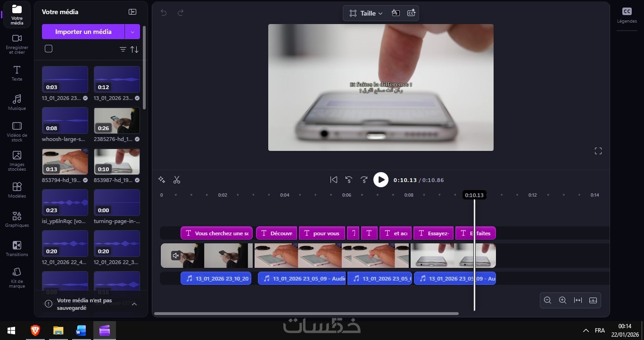Select the 0:03 audio media item

point(65,79)
